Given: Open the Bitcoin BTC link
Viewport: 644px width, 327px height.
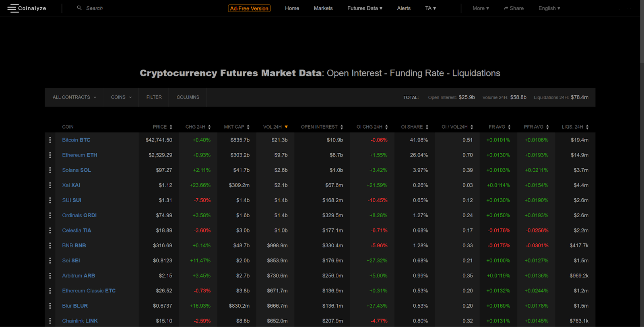Looking at the screenshot, I should 76,140.
